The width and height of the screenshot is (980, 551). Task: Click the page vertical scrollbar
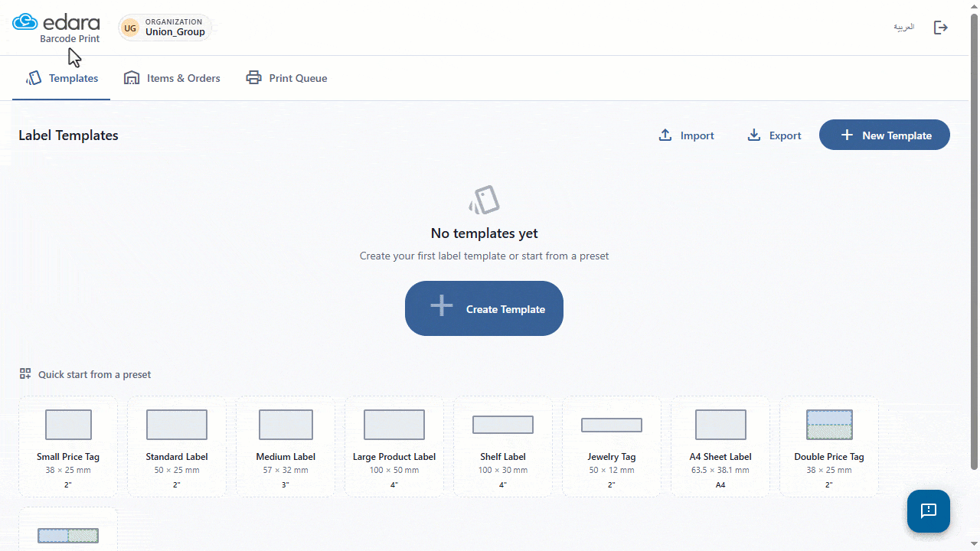coord(975,241)
